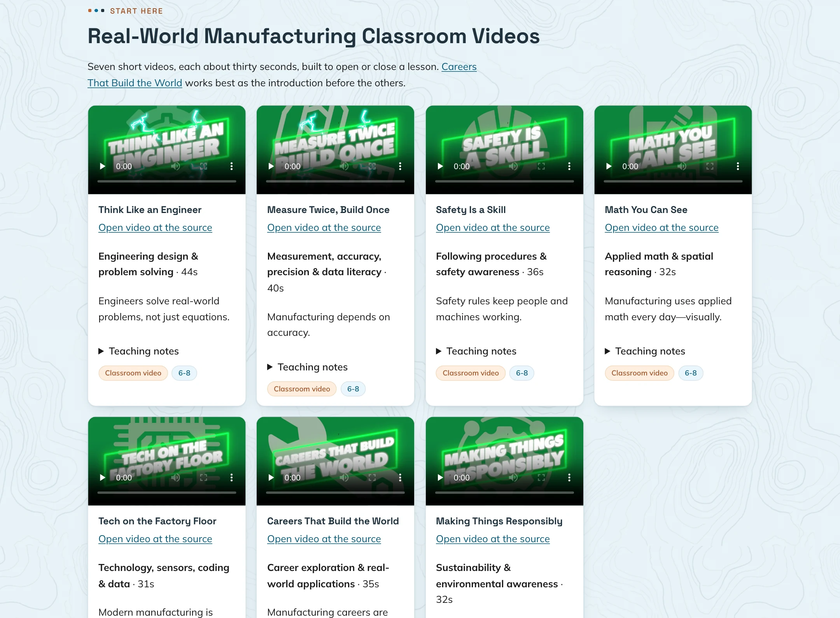
Task: Click Classroom video tag on Think Like an Engineer card
Action: 133,373
